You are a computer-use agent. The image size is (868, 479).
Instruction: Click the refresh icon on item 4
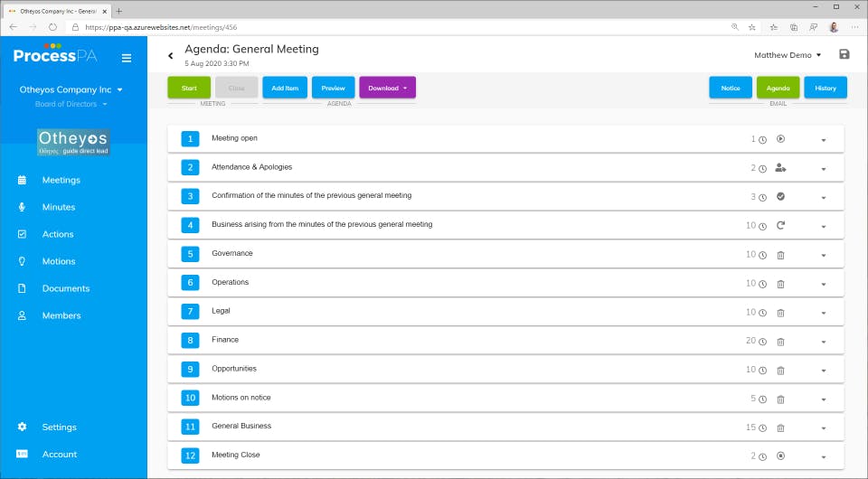click(781, 226)
